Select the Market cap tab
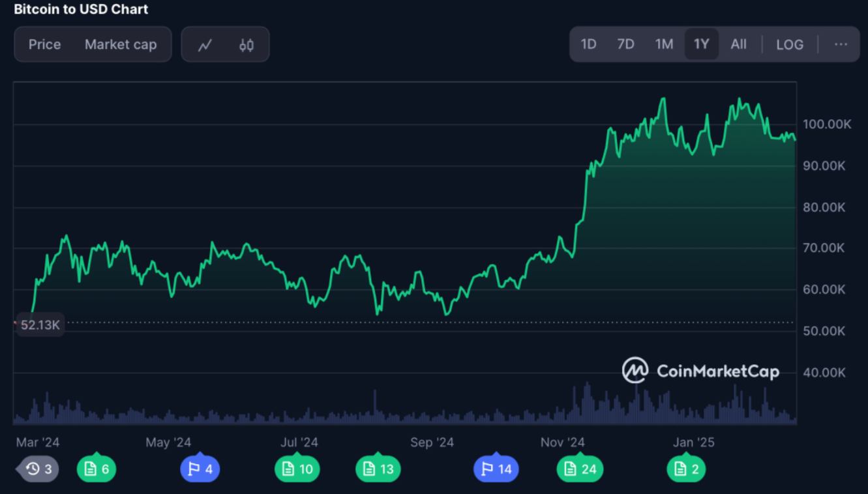Screen dimensions: 868x494 point(121,44)
